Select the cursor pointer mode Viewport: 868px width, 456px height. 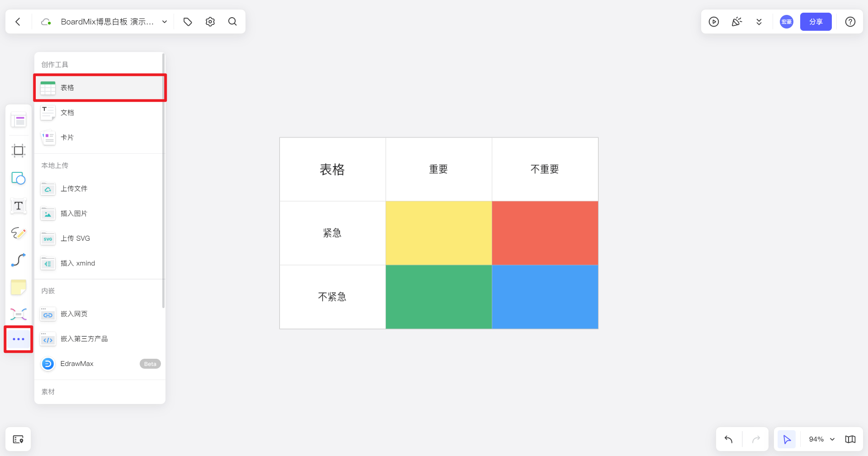[x=787, y=439]
